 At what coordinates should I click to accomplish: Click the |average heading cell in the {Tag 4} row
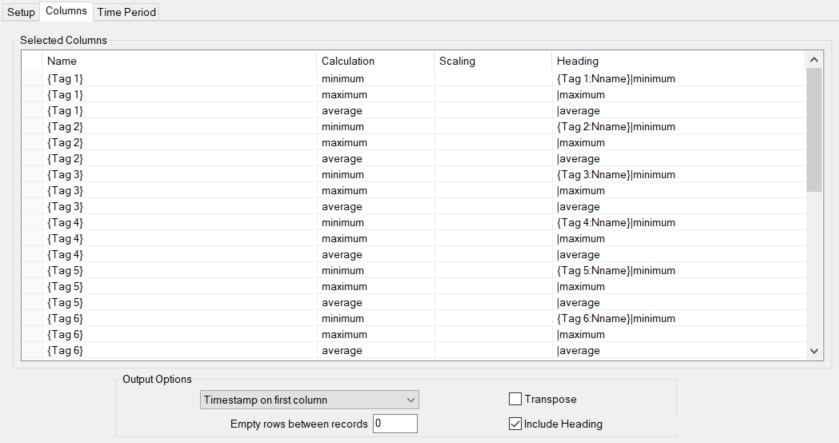click(678, 255)
